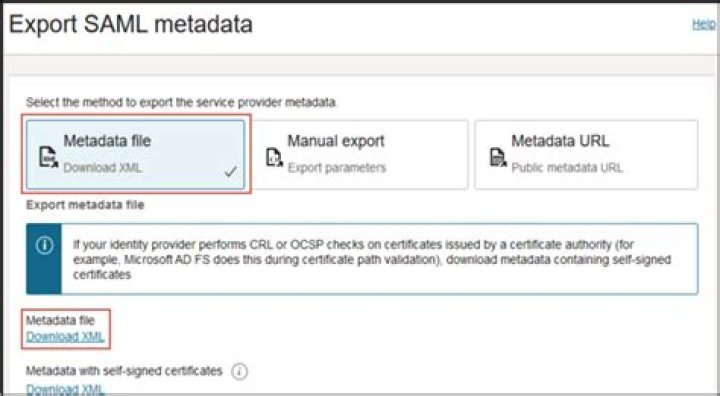Download XML under Metadata file label
This screenshot has width=720, height=396.
(x=65, y=337)
